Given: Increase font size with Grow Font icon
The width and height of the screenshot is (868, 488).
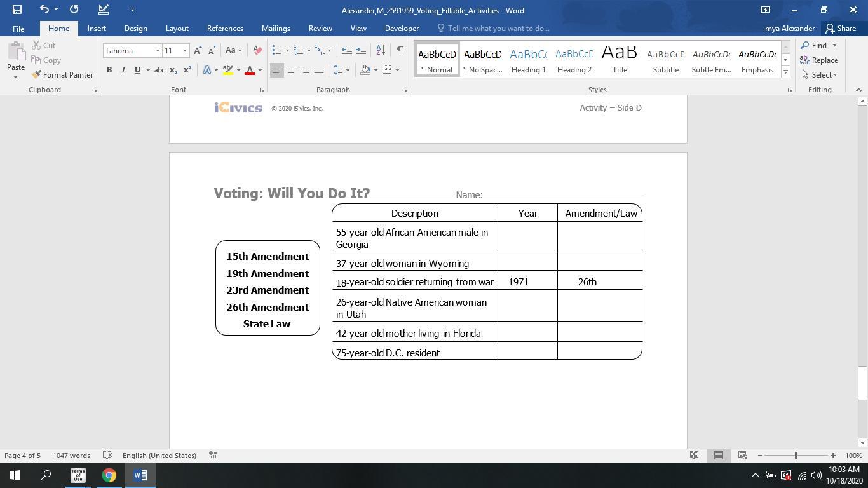Looking at the screenshot, I should point(198,51).
